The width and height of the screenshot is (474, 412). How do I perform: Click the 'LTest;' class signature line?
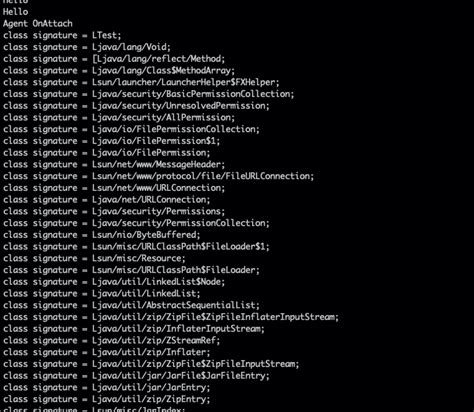62,35
